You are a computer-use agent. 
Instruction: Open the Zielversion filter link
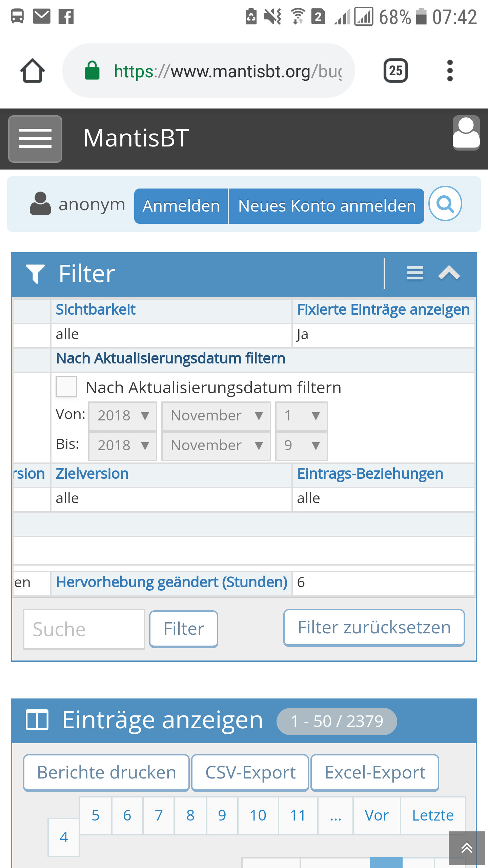tap(92, 474)
